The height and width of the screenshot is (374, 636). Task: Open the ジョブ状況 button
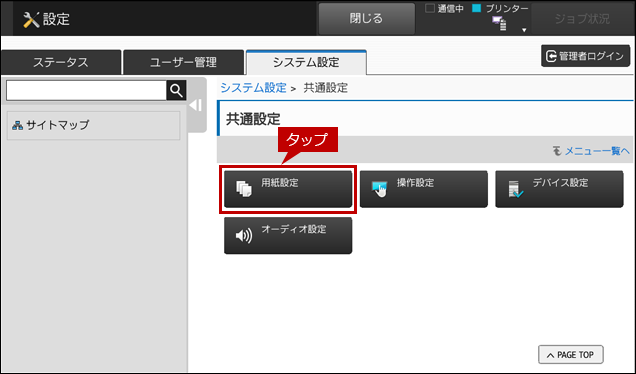pos(582,19)
